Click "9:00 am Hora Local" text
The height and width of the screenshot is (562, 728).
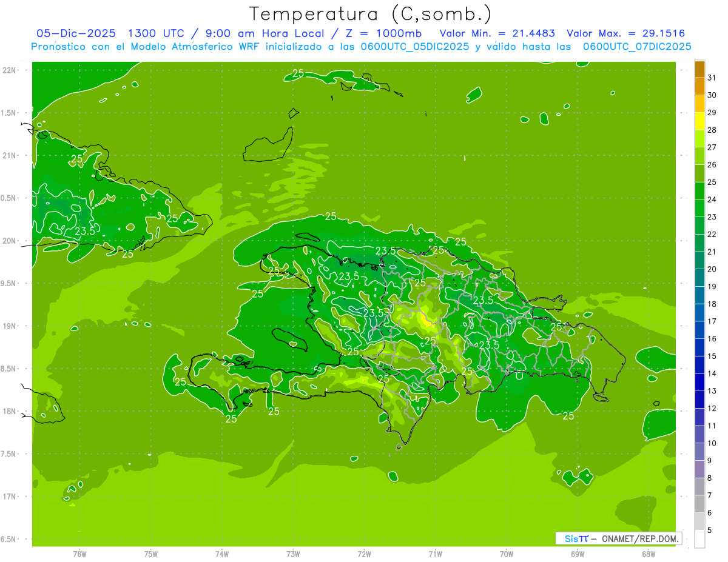point(266,33)
